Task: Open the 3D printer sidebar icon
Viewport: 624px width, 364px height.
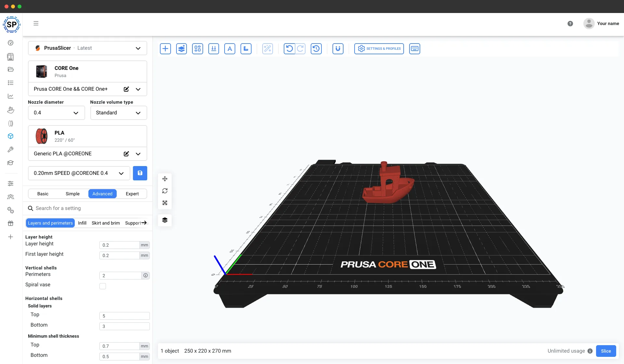Action: 10,57
